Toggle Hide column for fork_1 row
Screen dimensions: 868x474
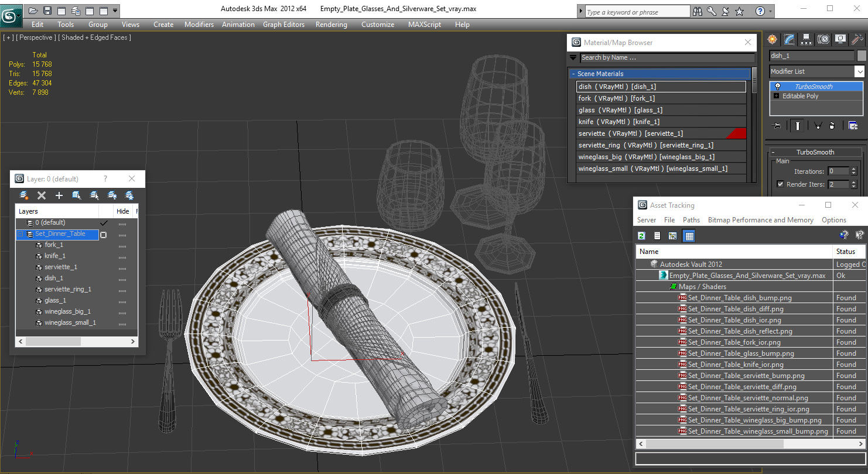point(122,246)
